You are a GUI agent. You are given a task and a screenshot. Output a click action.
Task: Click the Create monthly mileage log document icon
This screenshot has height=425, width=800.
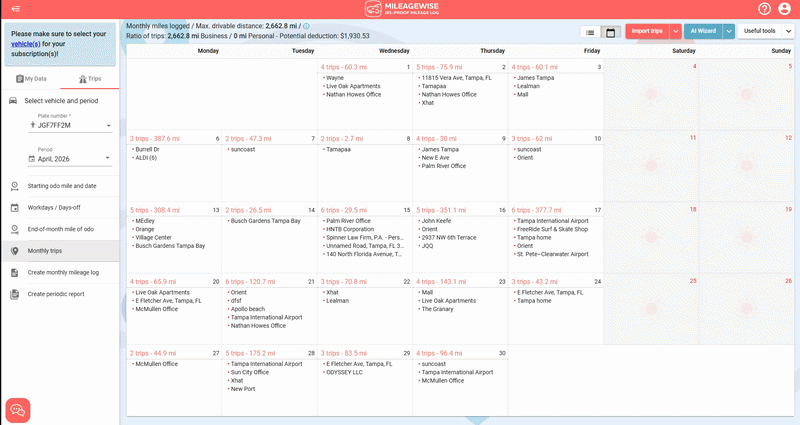pos(15,273)
